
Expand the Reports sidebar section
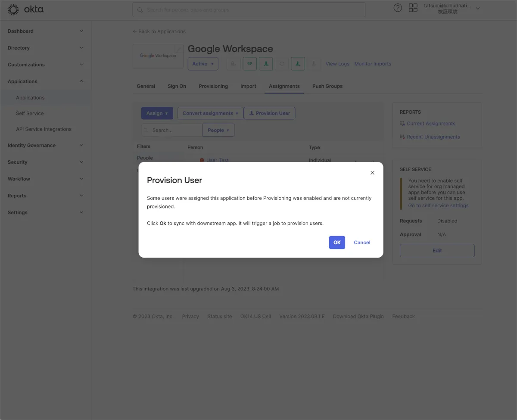click(x=45, y=196)
